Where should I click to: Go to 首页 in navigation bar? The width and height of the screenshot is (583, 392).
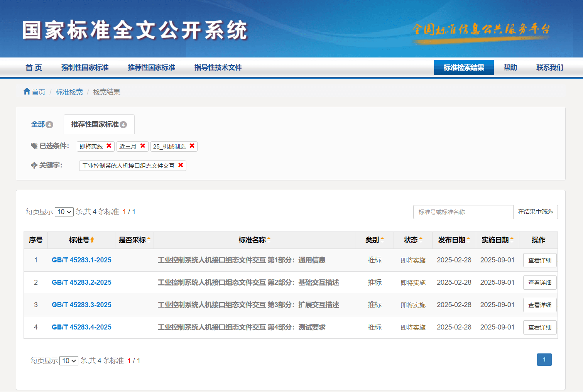pyautogui.click(x=34, y=68)
